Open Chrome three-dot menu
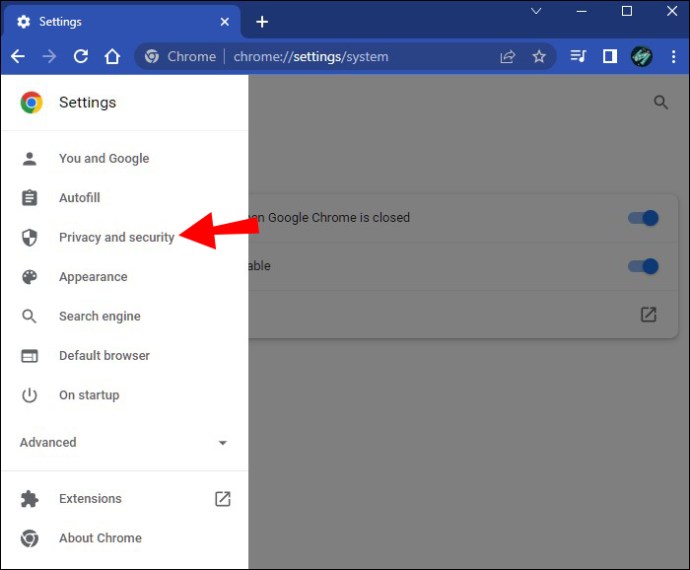The height and width of the screenshot is (570, 690). tap(673, 56)
